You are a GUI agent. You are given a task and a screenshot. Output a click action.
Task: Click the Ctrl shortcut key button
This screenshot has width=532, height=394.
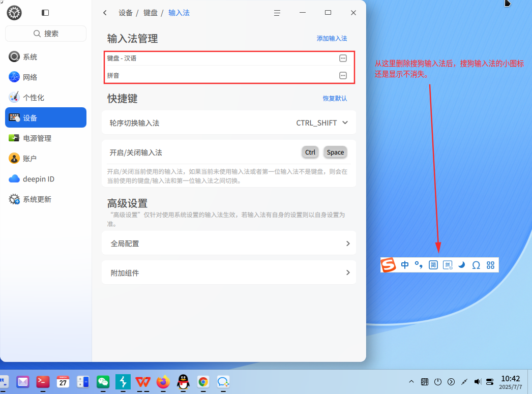[310, 152]
